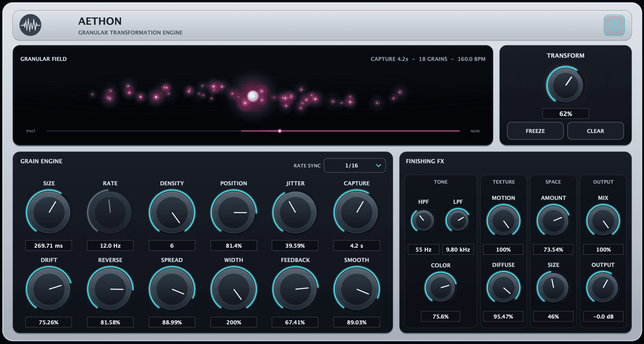
Task: Click the timeline position handle on Past–Now slider
Action: coord(279,131)
